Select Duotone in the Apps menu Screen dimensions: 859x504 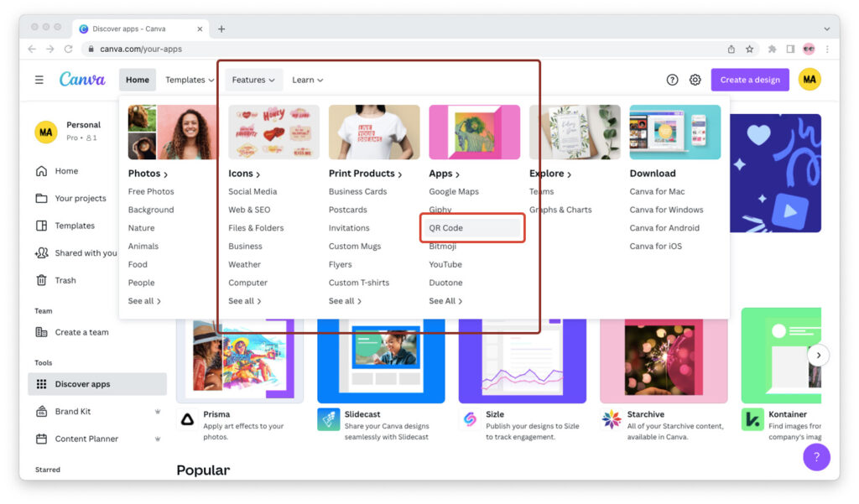click(445, 283)
